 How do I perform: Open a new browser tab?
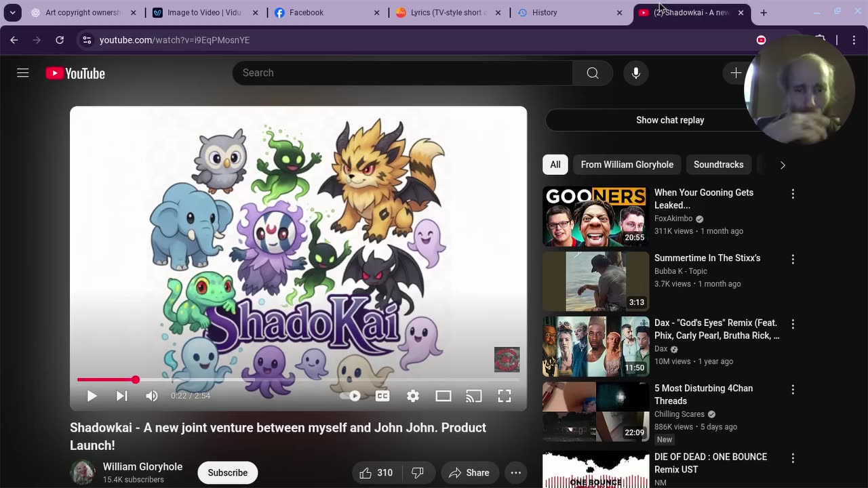coord(764,12)
